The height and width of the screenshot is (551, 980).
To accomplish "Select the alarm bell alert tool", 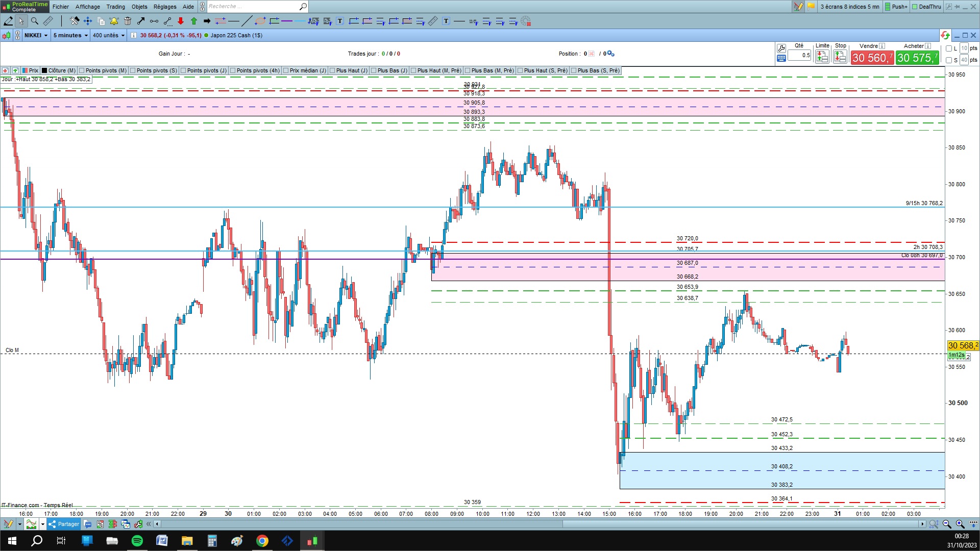I will click(114, 21).
